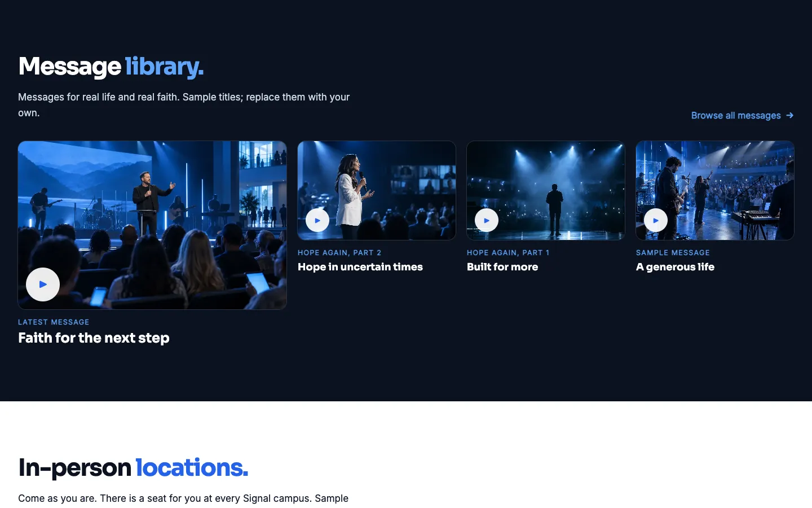Screen dimensions: 812x508
Task: Open the A generous life title
Action: coord(675,267)
